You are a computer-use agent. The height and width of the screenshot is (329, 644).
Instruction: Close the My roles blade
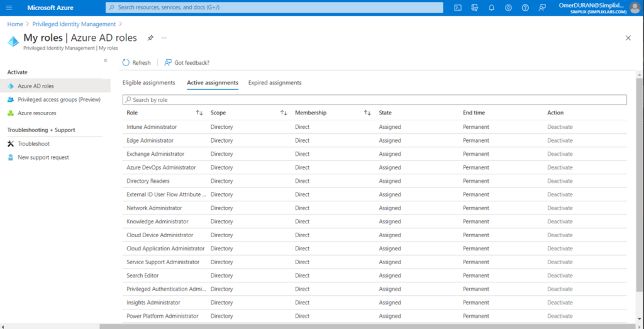pyautogui.click(x=628, y=38)
